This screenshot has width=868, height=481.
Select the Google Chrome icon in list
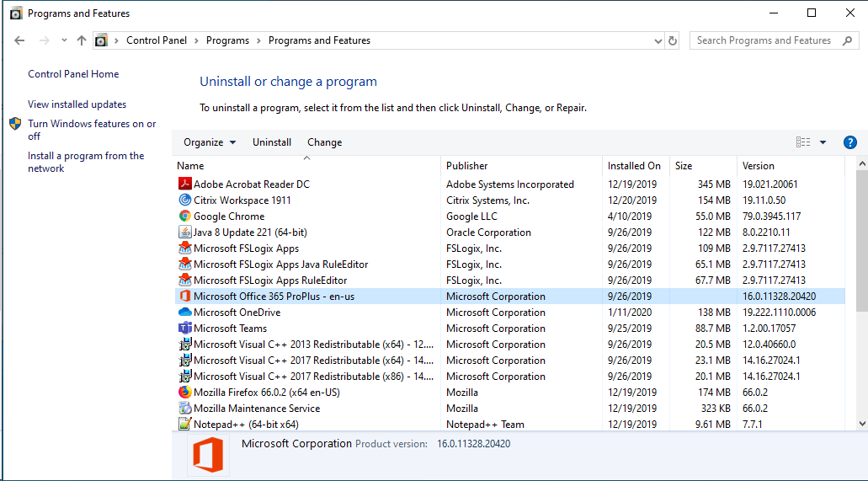click(185, 216)
